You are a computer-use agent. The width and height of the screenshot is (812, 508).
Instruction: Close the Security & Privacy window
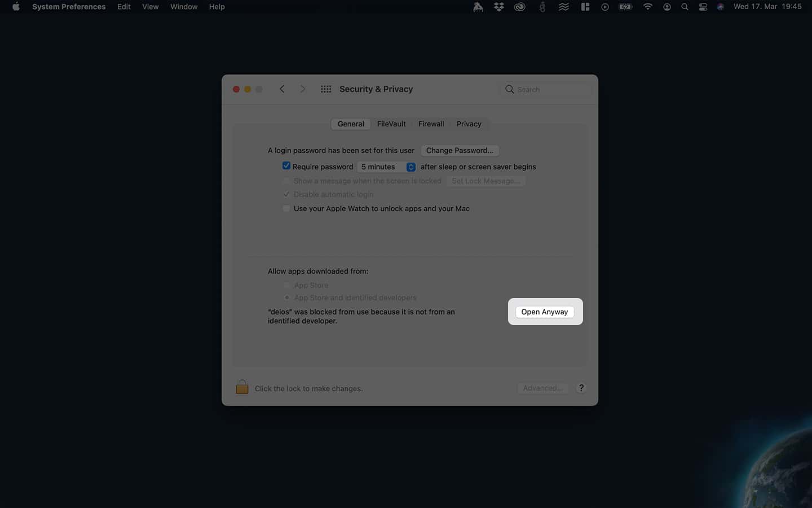pyautogui.click(x=236, y=89)
